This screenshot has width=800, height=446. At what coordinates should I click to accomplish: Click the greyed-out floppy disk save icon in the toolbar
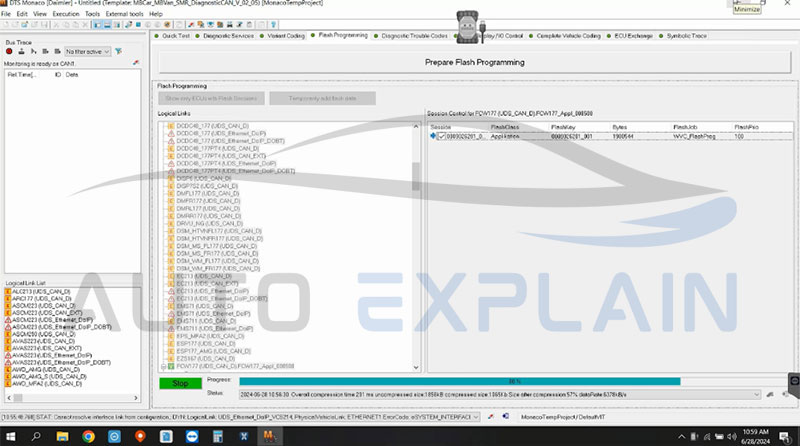[44, 24]
